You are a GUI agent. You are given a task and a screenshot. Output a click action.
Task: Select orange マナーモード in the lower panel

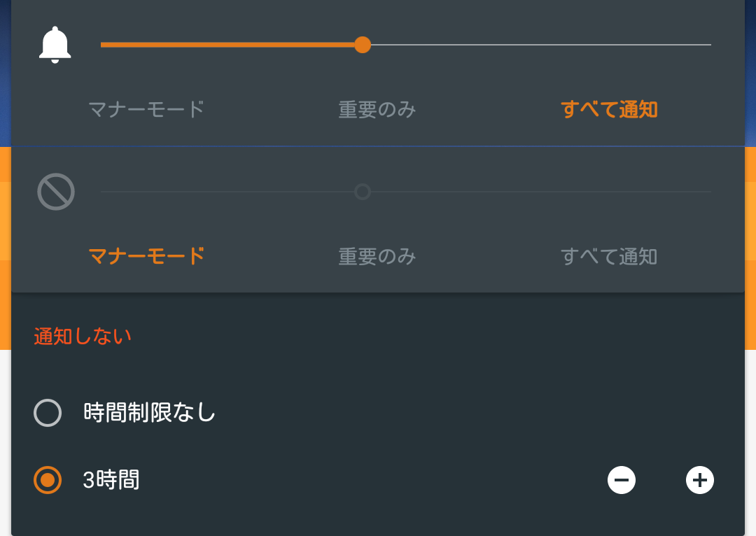(x=146, y=256)
